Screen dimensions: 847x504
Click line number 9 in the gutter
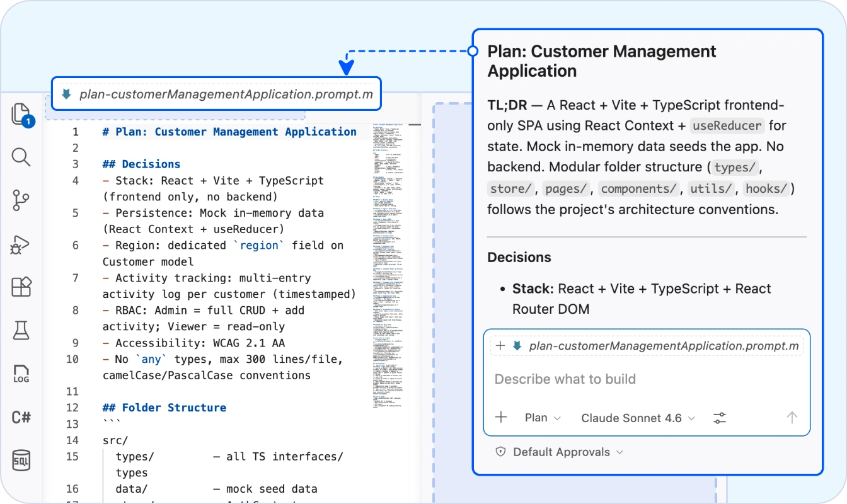click(75, 343)
